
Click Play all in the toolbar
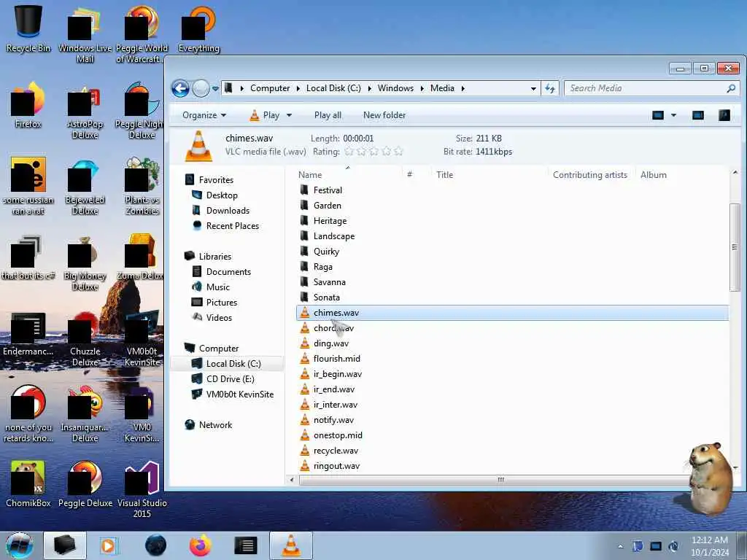click(328, 115)
